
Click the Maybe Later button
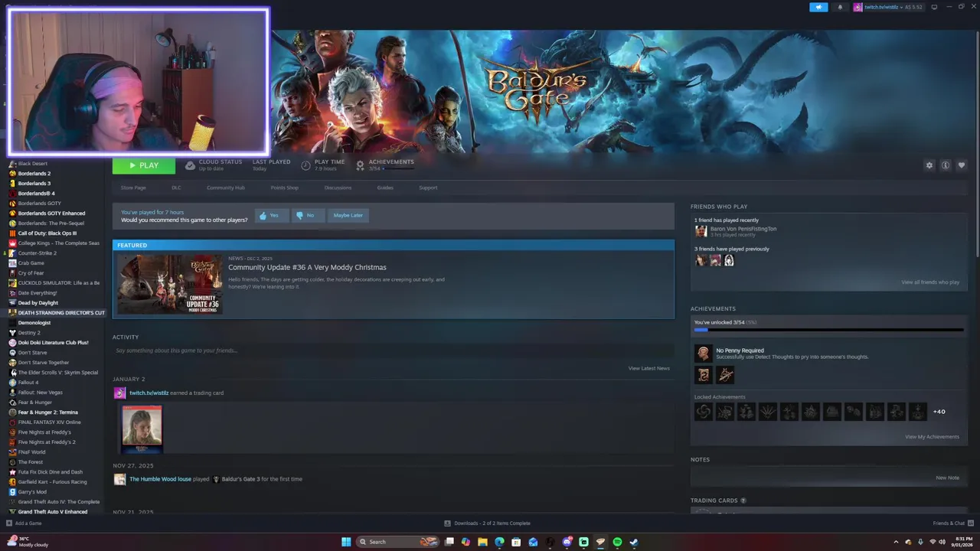(348, 215)
